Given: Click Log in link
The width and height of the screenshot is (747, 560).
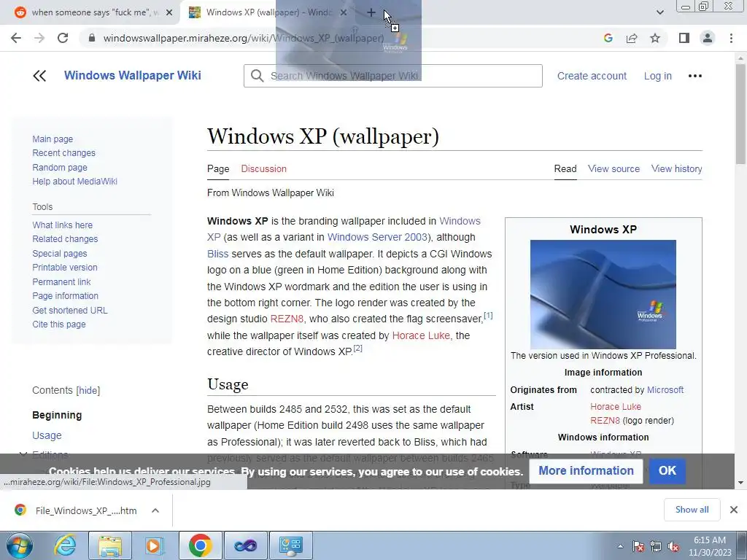Looking at the screenshot, I should [657, 76].
